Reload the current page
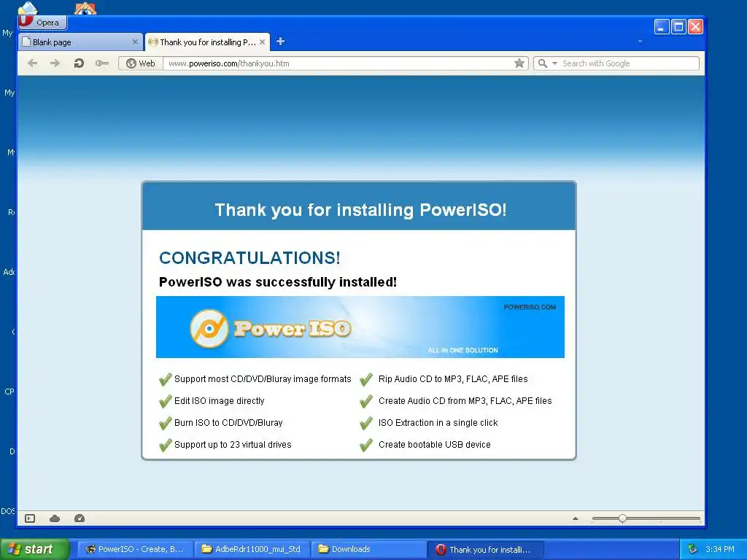Viewport: 747px width, 560px height. click(x=79, y=63)
